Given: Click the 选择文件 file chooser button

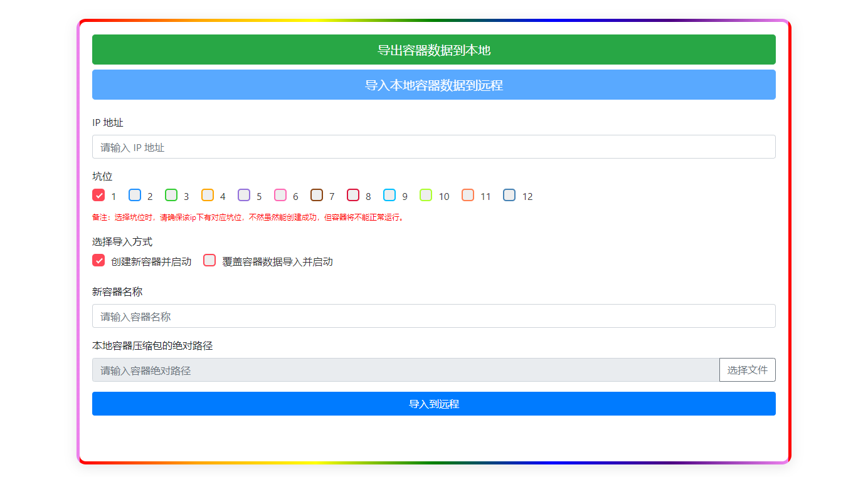Looking at the screenshot, I should click(747, 370).
